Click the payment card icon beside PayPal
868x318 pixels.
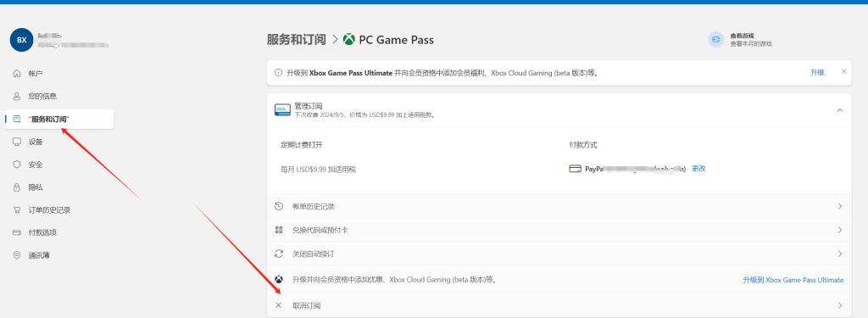(575, 169)
